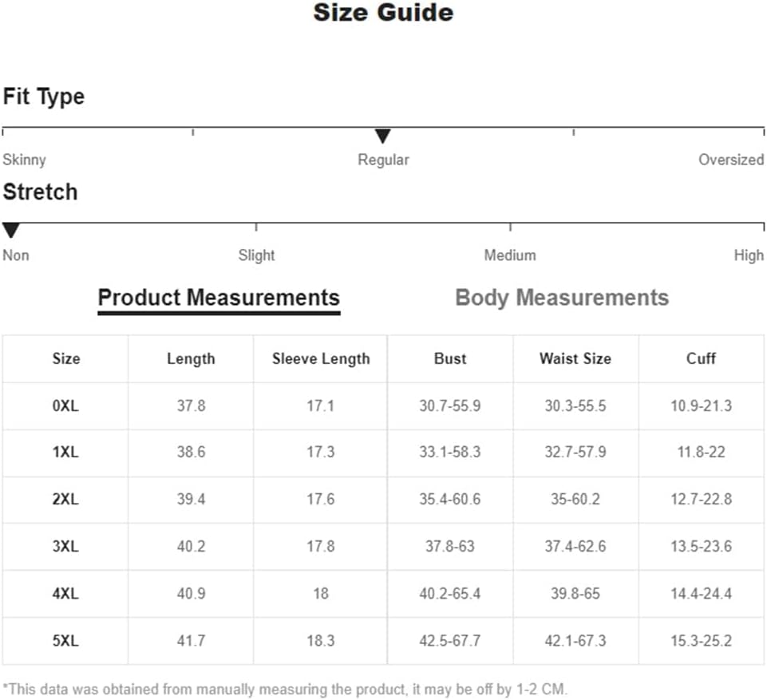Select the 0XL size row label
767x700 pixels.
65,406
